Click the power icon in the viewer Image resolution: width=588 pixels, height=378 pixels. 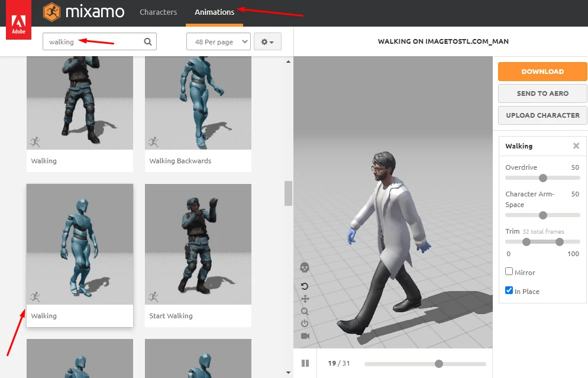(305, 323)
